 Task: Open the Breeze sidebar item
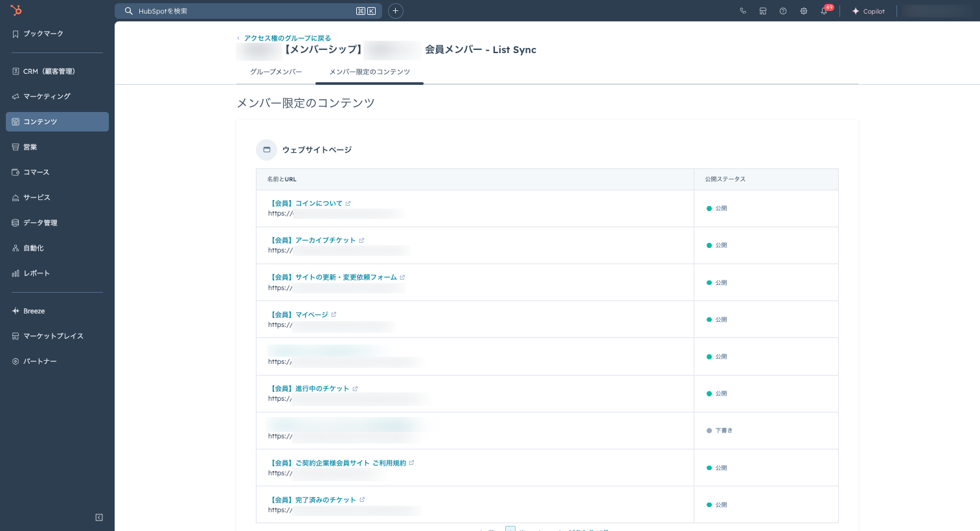tap(34, 311)
